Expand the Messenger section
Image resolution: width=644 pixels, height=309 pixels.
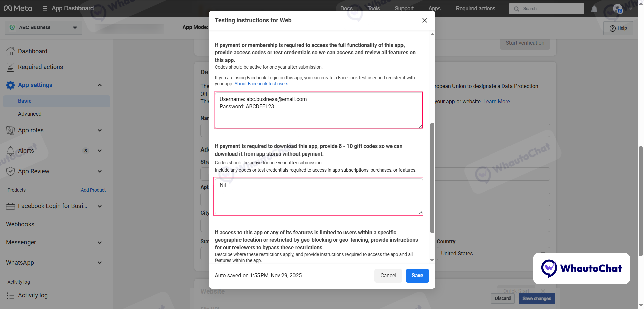point(100,242)
